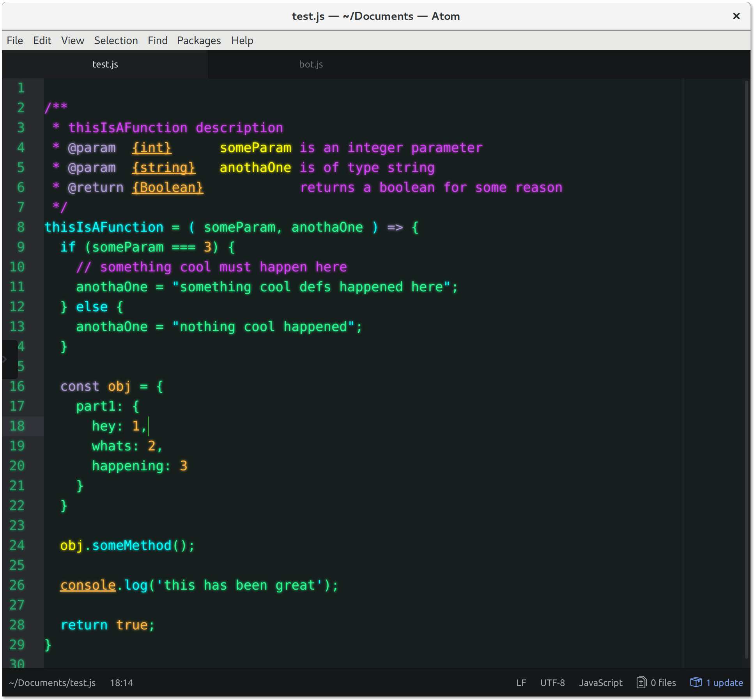754x700 pixels.
Task: Open the Edit menu
Action: pyautogui.click(x=42, y=41)
